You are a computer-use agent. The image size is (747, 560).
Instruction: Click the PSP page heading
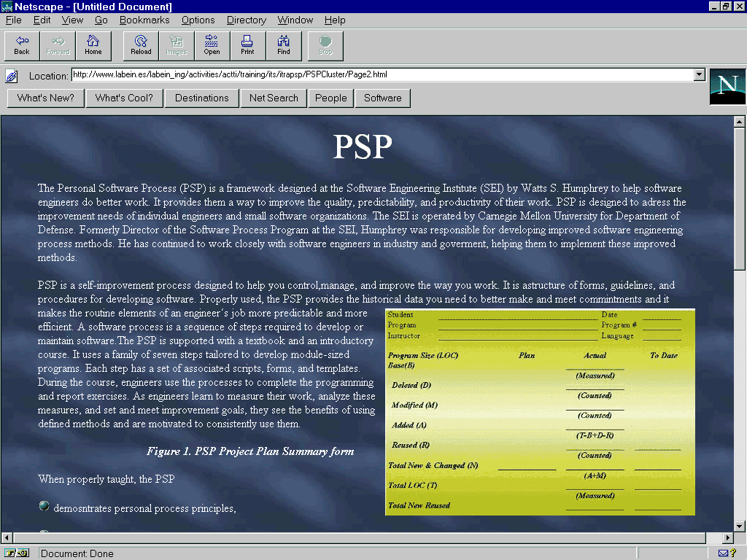click(363, 146)
